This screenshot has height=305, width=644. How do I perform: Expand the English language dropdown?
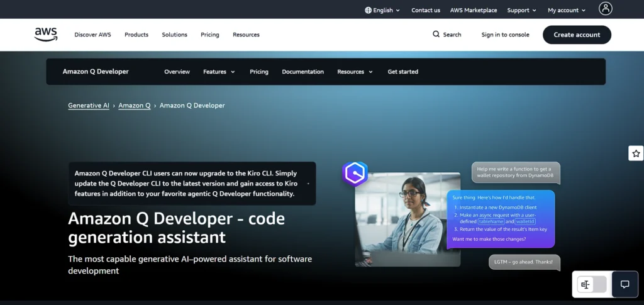[382, 10]
